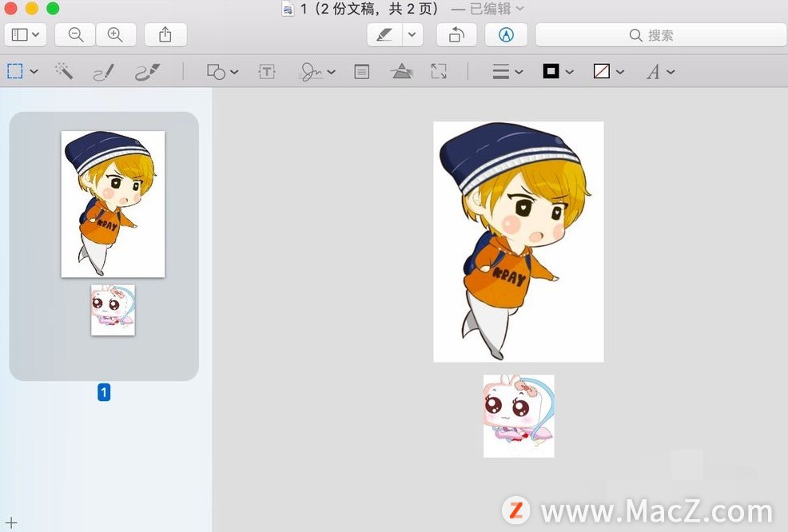Click the beanie boy image on canvas
Image resolution: width=788 pixels, height=532 pixels.
point(519,241)
